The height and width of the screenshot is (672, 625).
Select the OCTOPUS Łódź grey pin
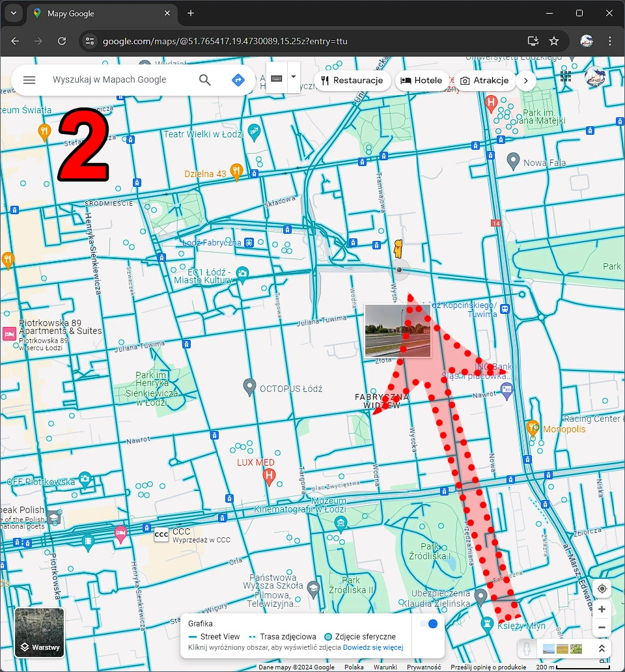pos(249,387)
